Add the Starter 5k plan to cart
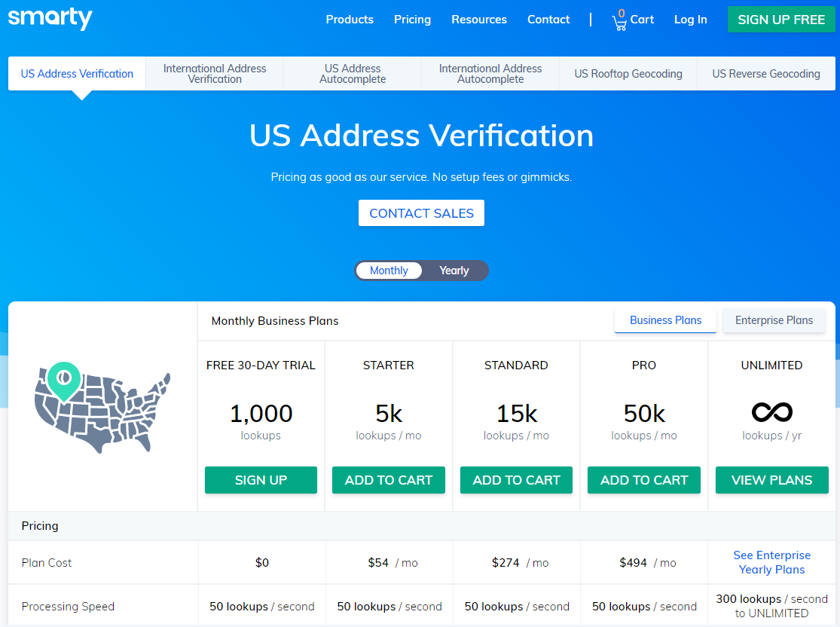This screenshot has width=840, height=627. pyautogui.click(x=389, y=480)
